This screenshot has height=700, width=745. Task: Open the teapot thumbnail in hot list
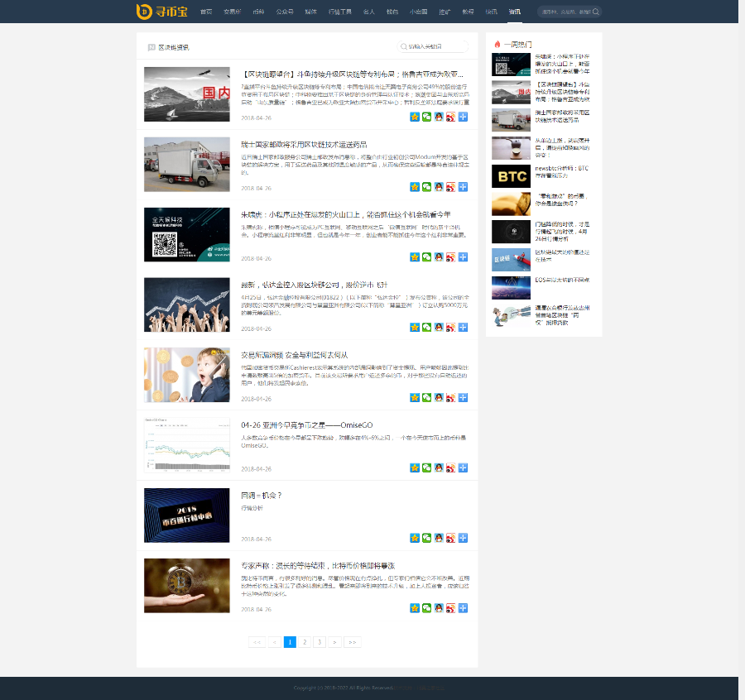pyautogui.click(x=511, y=148)
